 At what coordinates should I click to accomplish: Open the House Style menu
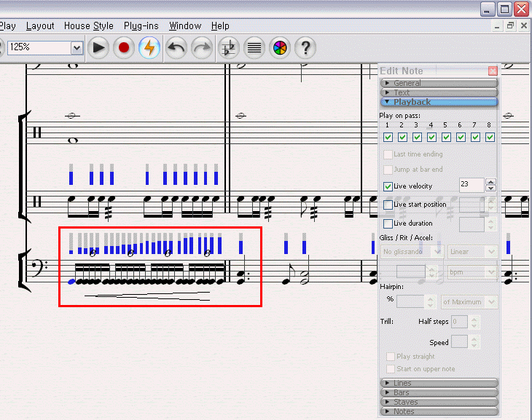88,26
